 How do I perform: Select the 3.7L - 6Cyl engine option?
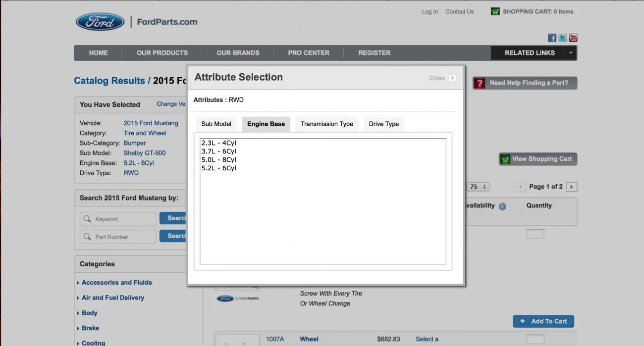pos(219,151)
